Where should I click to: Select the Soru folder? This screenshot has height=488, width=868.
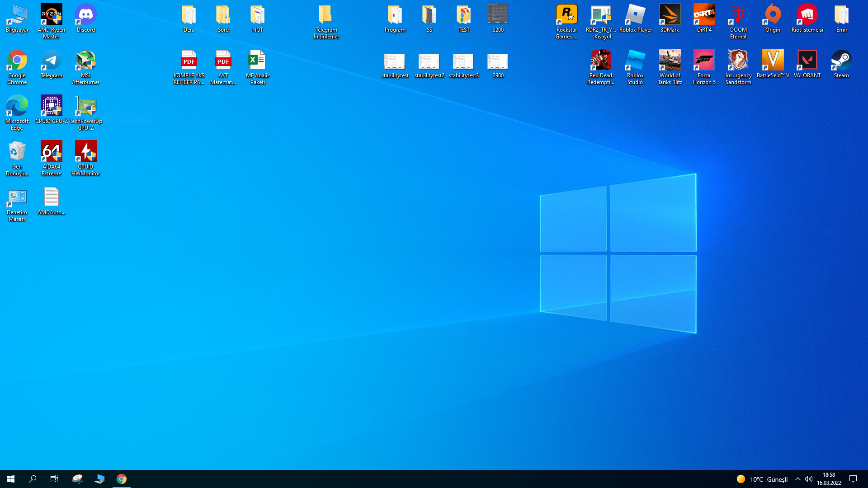tap(223, 19)
